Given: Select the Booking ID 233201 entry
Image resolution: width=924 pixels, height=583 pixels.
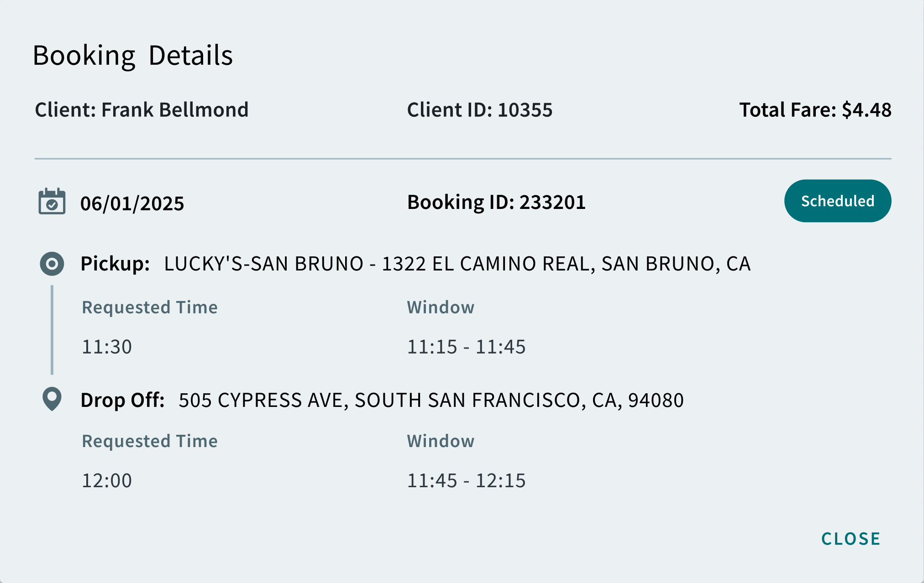Looking at the screenshot, I should click(x=496, y=202).
